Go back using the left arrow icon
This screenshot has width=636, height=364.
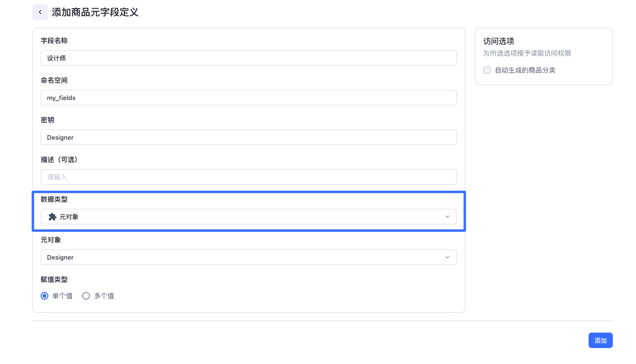tap(40, 12)
